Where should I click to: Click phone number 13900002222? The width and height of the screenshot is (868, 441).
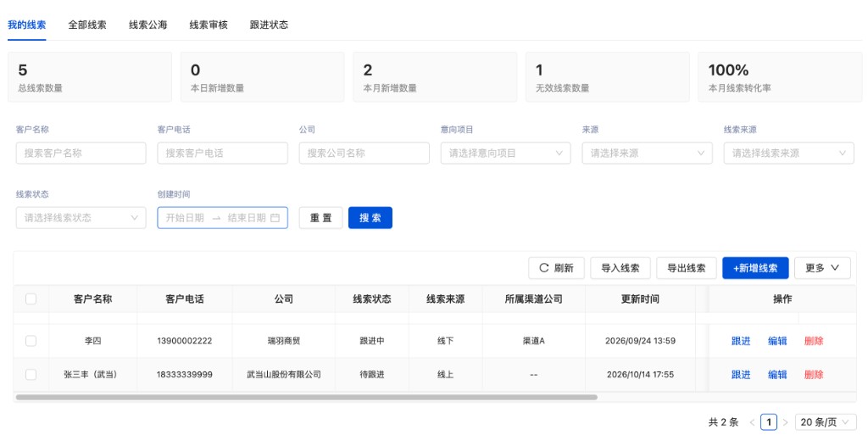coord(184,341)
